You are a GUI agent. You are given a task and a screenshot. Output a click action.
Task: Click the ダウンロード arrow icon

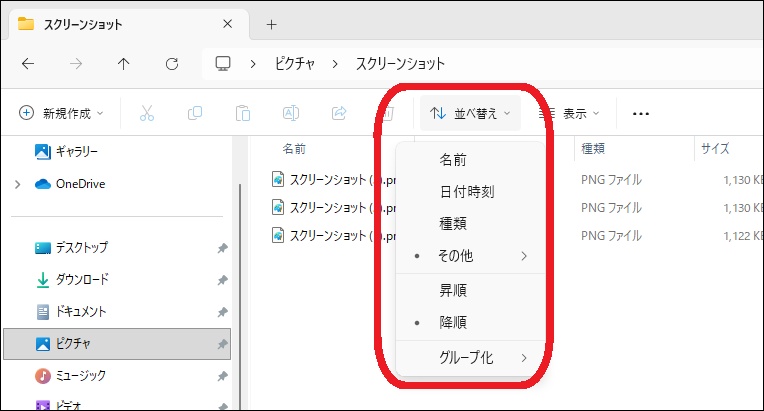pos(43,280)
